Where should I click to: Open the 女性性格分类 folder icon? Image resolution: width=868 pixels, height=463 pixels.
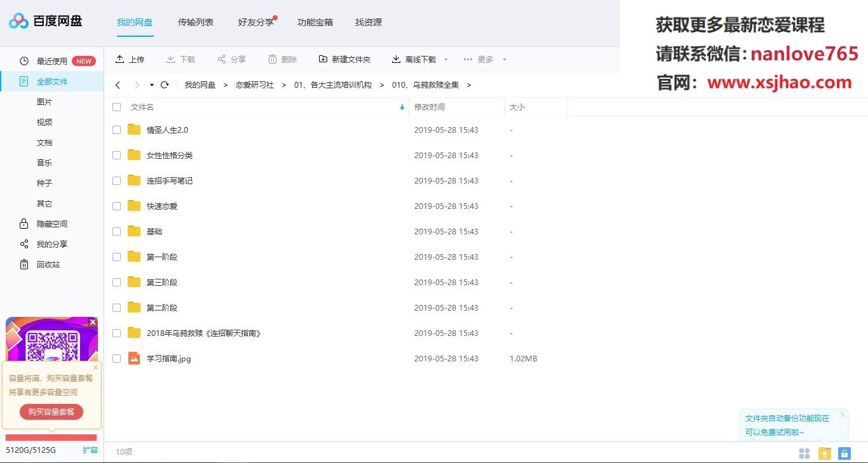[133, 155]
